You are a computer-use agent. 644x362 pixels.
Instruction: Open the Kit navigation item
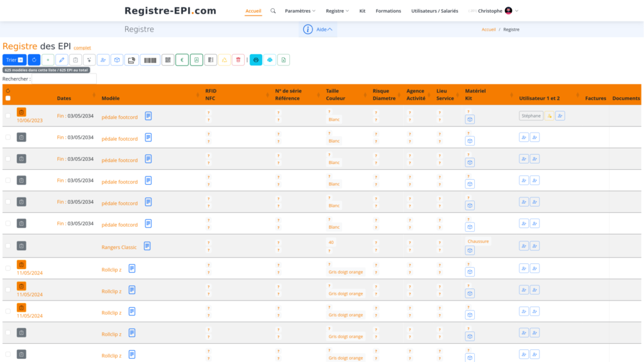click(x=362, y=11)
